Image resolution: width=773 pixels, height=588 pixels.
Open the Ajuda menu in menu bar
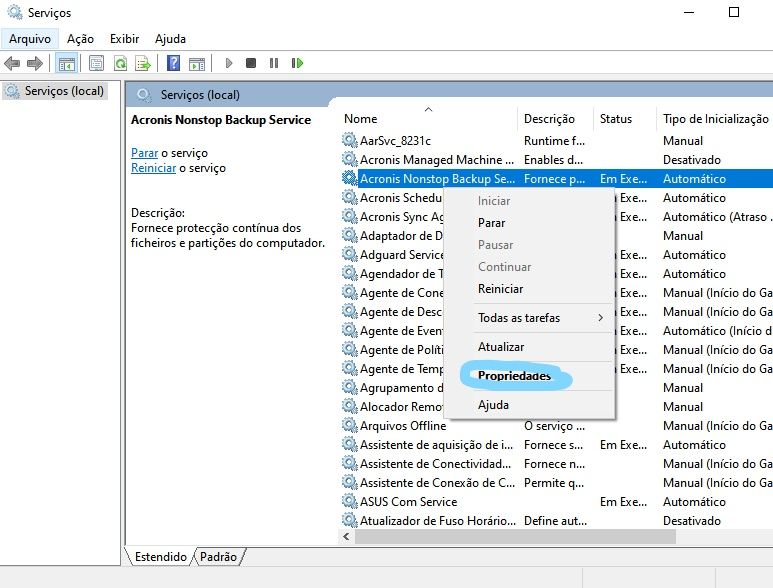tap(170, 39)
